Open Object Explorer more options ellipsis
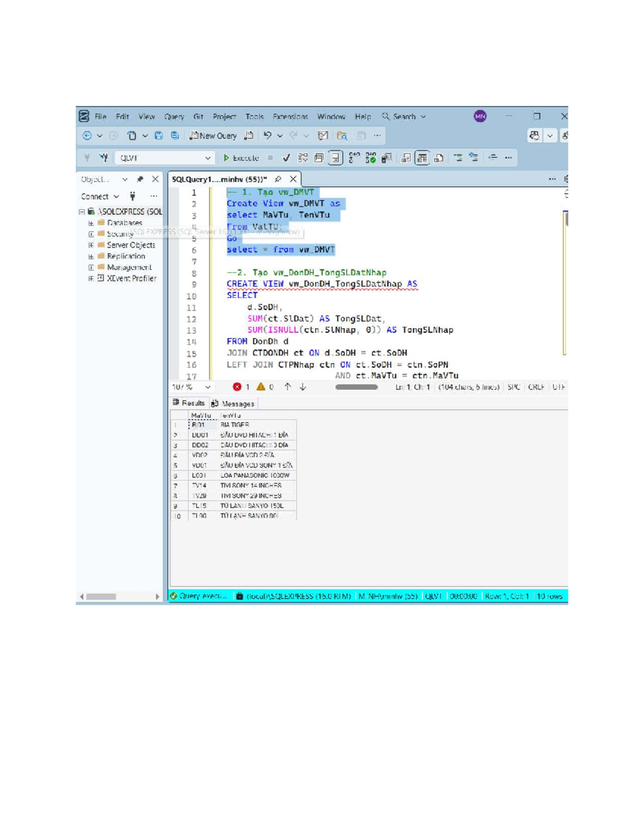Screen dimensions: 644x834 coord(153,197)
